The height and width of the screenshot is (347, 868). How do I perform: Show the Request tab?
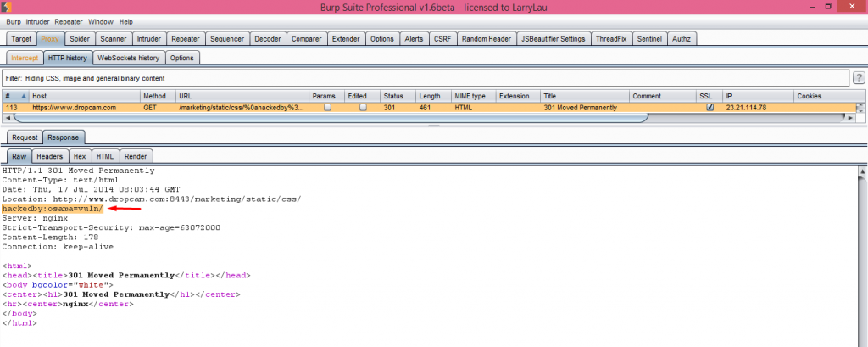click(x=25, y=137)
